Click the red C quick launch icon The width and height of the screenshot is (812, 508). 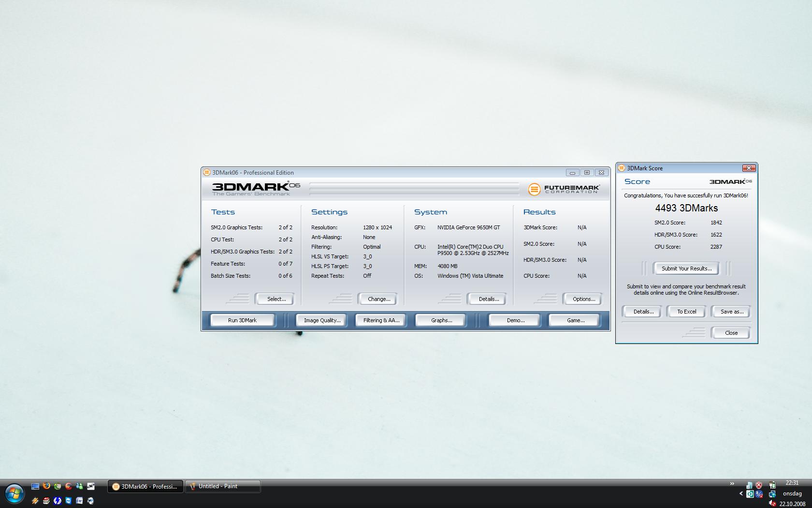pyautogui.click(x=69, y=486)
